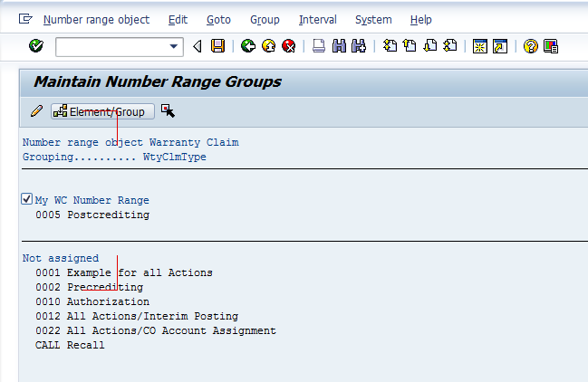Select 0012 All Actions/Interim Posting
This screenshot has height=382, width=588.
pos(137,317)
